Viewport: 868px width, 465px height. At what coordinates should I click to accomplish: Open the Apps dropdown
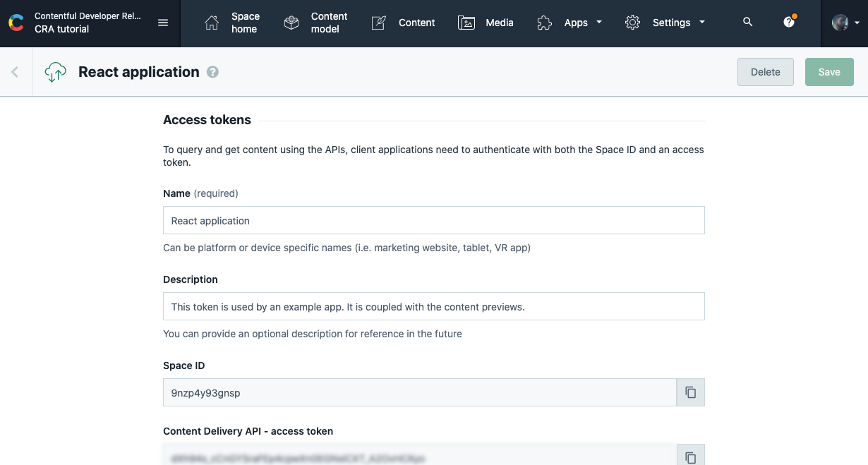575,22
